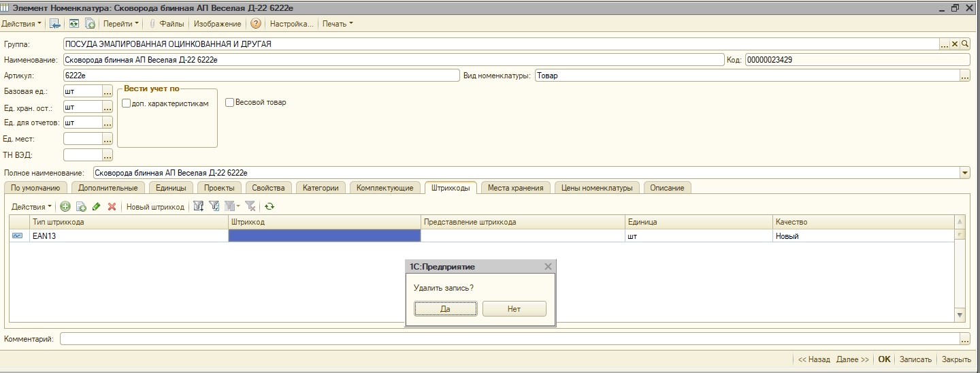This screenshot has width=980, height=373.
Task: Switch to the 'Цены номенклатуры' tab
Action: 597,188
